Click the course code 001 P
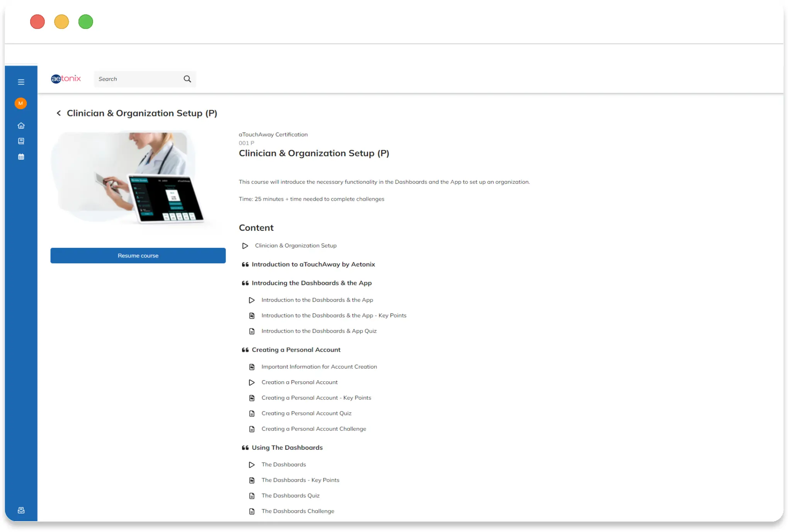The height and width of the screenshot is (532, 788). pyautogui.click(x=246, y=143)
